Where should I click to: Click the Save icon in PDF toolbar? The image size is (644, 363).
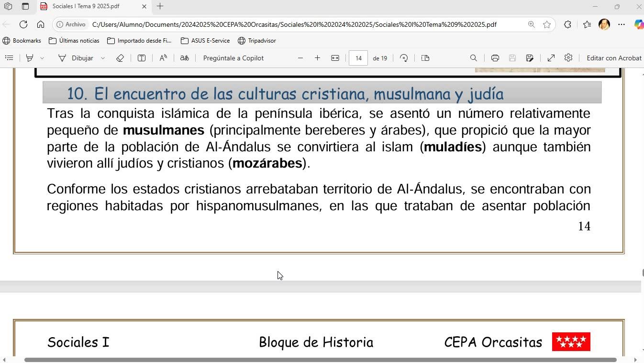coord(512,58)
